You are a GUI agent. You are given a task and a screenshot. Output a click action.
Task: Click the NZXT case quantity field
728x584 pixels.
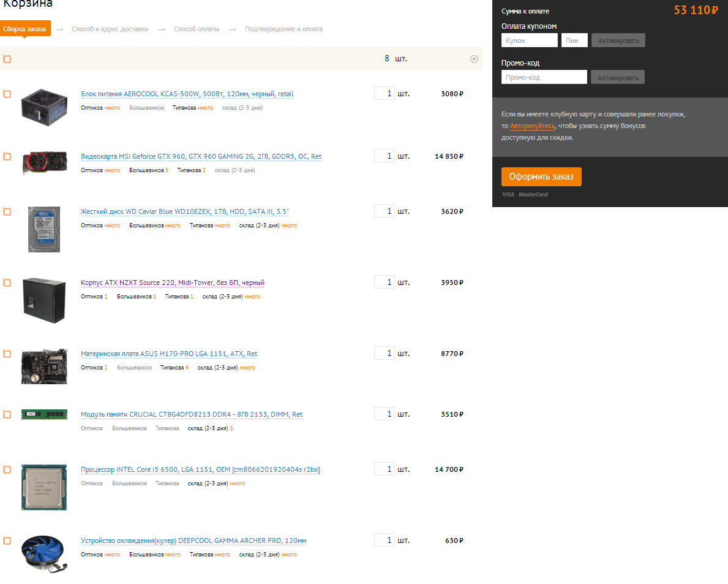385,282
